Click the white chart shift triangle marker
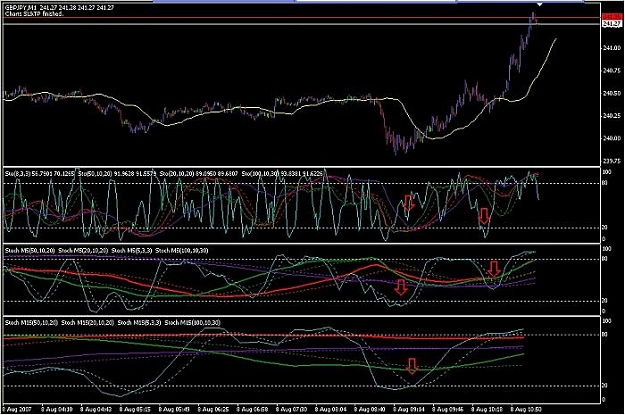Screen dimensions: 625x415 click(539, 4)
